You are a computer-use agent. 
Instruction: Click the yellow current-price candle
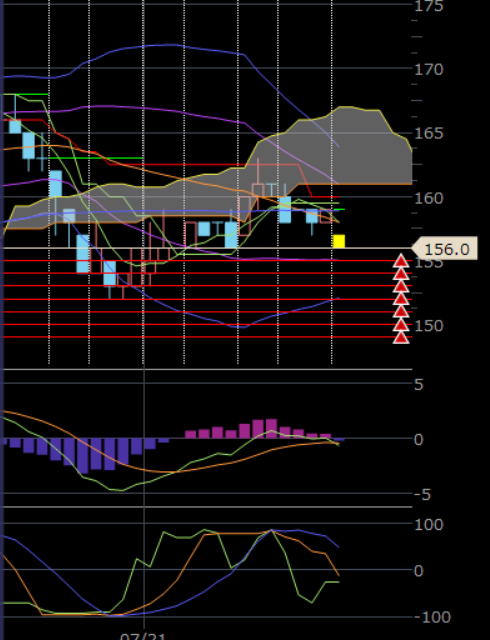339,241
